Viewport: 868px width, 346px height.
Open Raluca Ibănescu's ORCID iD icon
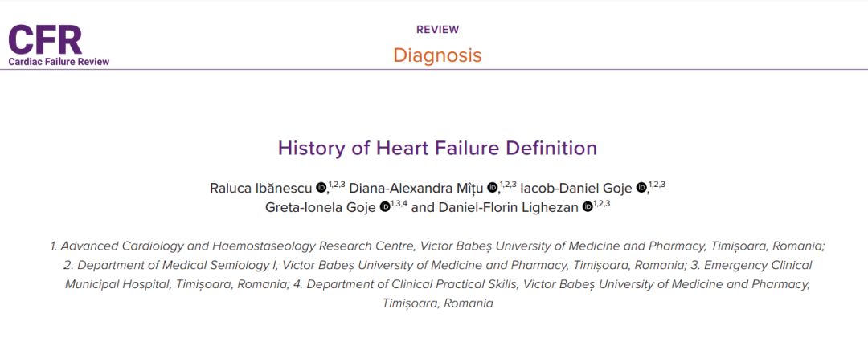(321, 189)
